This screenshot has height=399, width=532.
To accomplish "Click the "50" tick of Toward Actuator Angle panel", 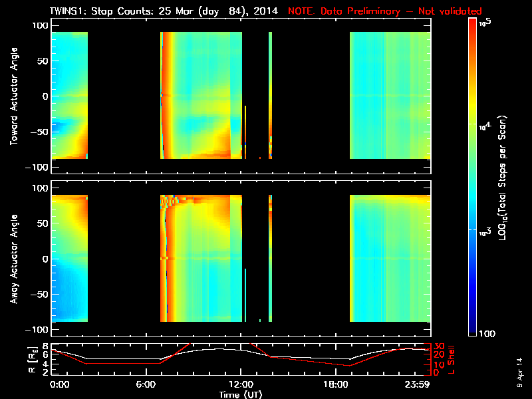I will coord(43,61).
